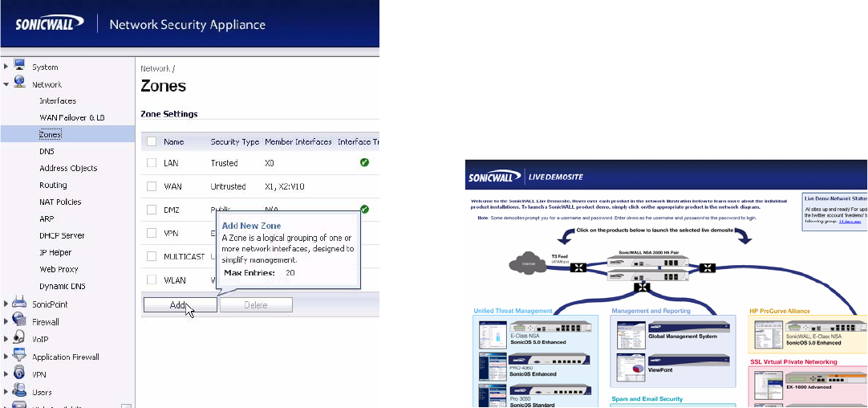Click the SonicWALL logo on Live Demosite page
Image resolution: width=868 pixels, height=408 pixels.
[x=495, y=177]
